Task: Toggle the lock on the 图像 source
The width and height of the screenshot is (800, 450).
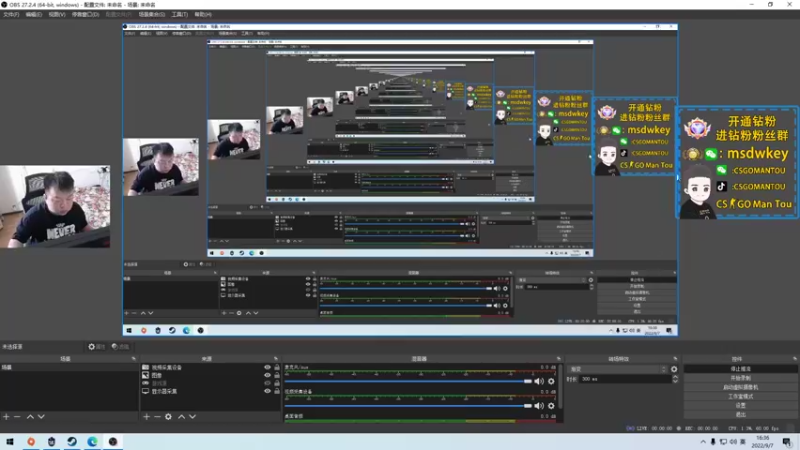Action: (x=277, y=375)
